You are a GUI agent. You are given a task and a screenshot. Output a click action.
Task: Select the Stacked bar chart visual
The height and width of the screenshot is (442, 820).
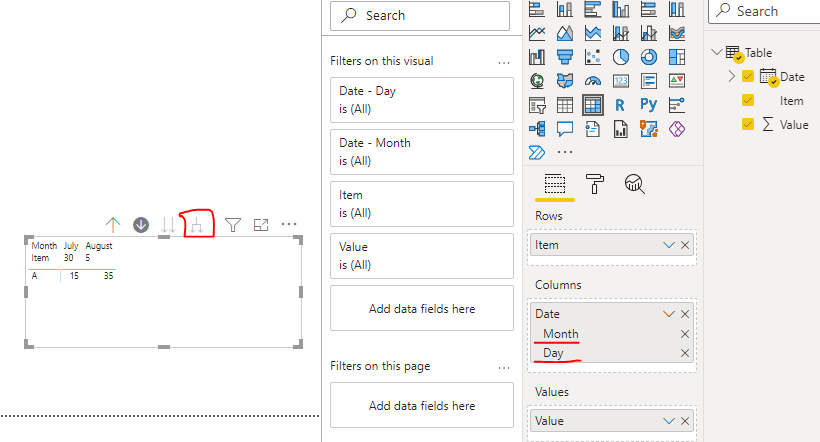tap(537, 9)
